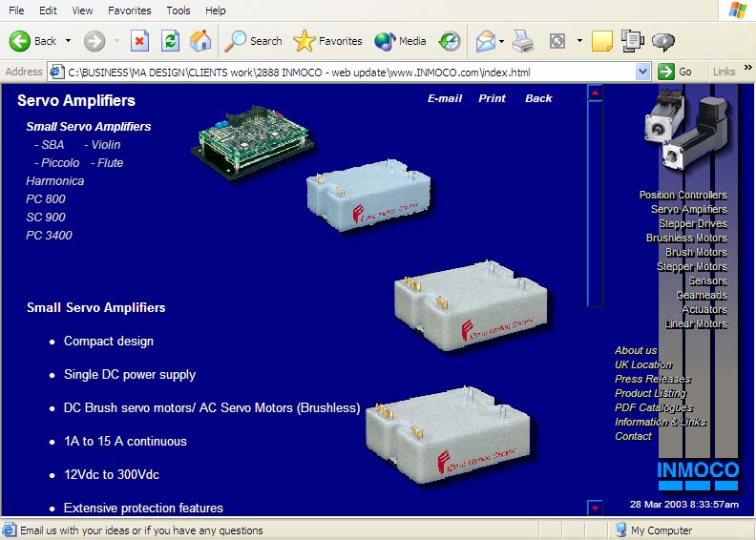Click inside the Address bar field
756x540 pixels.
tap(348, 73)
